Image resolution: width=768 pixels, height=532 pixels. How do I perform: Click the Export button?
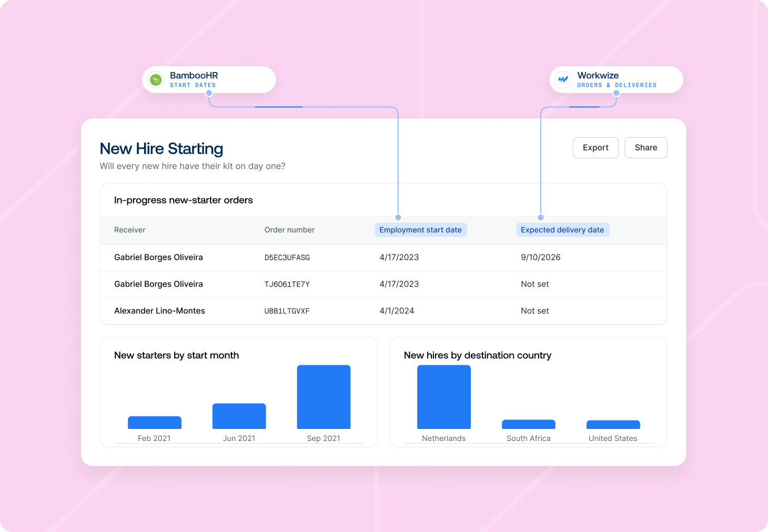tap(595, 148)
